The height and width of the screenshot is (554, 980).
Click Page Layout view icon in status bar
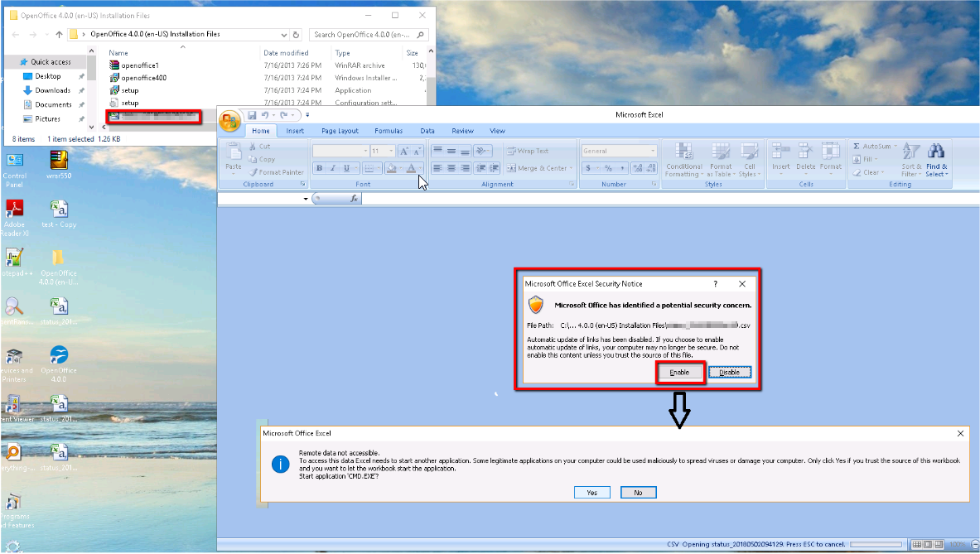(928, 545)
